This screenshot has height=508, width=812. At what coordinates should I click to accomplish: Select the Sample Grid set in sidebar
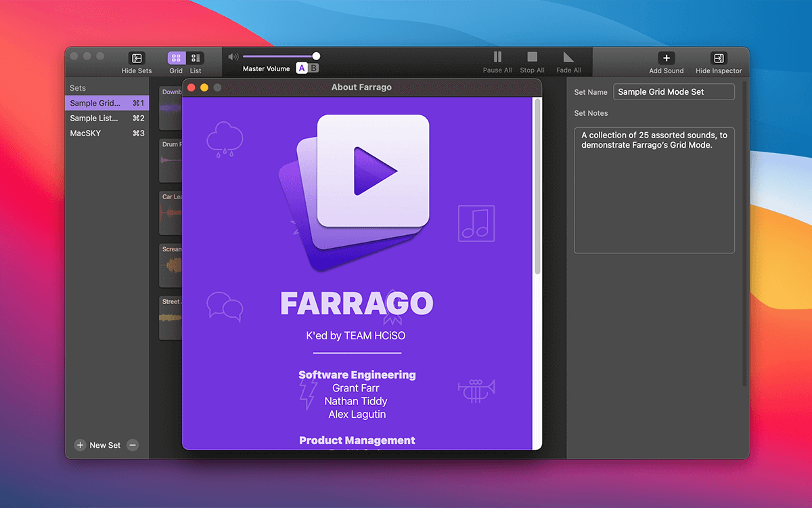coord(107,103)
